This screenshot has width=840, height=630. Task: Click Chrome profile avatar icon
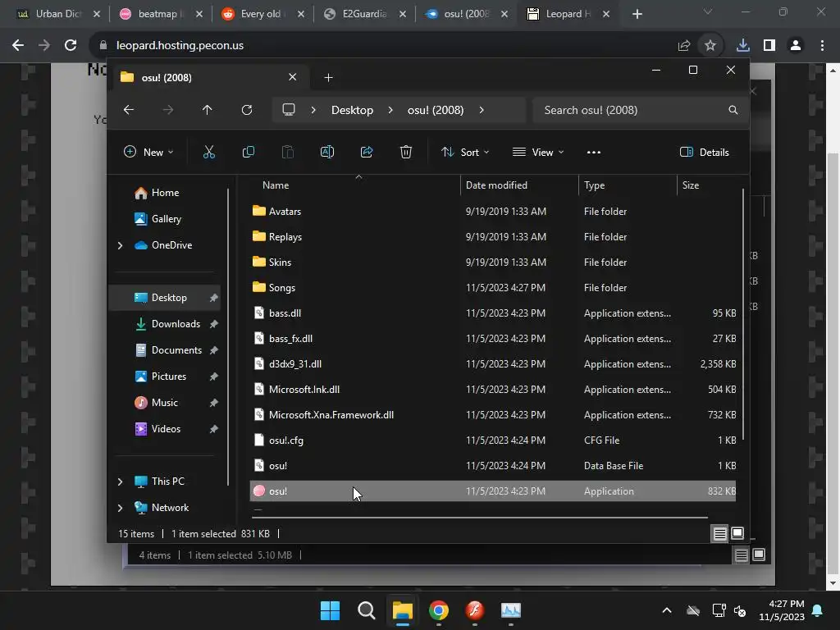tap(796, 46)
